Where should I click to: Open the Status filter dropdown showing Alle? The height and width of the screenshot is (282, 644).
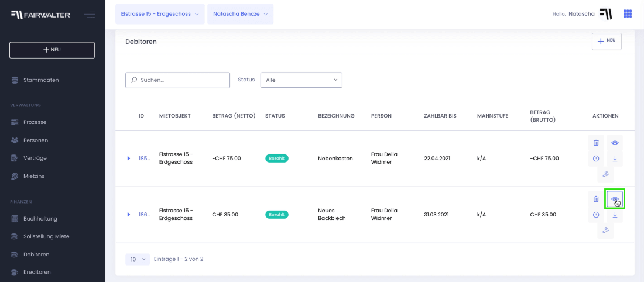point(302,80)
